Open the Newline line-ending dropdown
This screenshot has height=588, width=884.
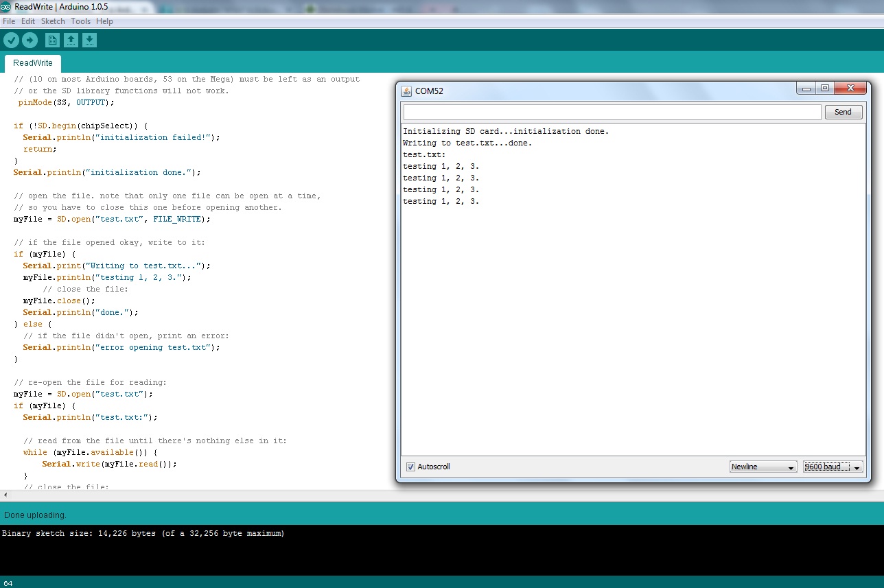[x=763, y=467]
